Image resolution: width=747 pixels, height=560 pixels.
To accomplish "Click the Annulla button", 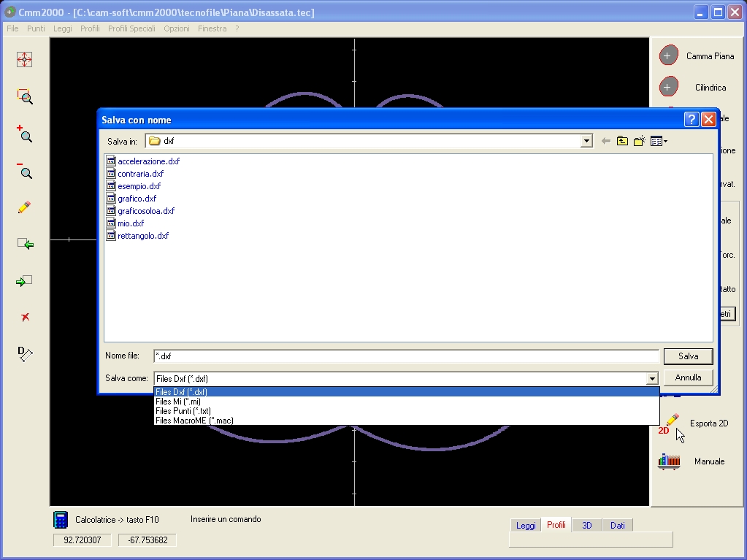I will pyautogui.click(x=689, y=377).
